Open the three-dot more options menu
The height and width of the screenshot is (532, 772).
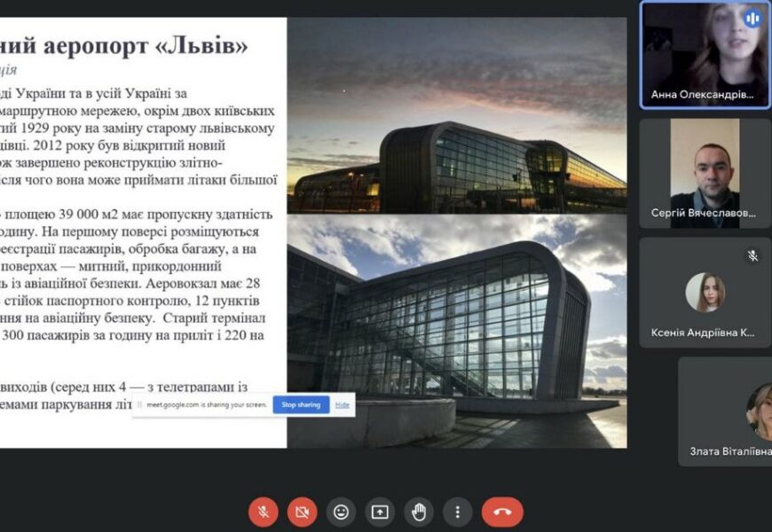(x=457, y=512)
